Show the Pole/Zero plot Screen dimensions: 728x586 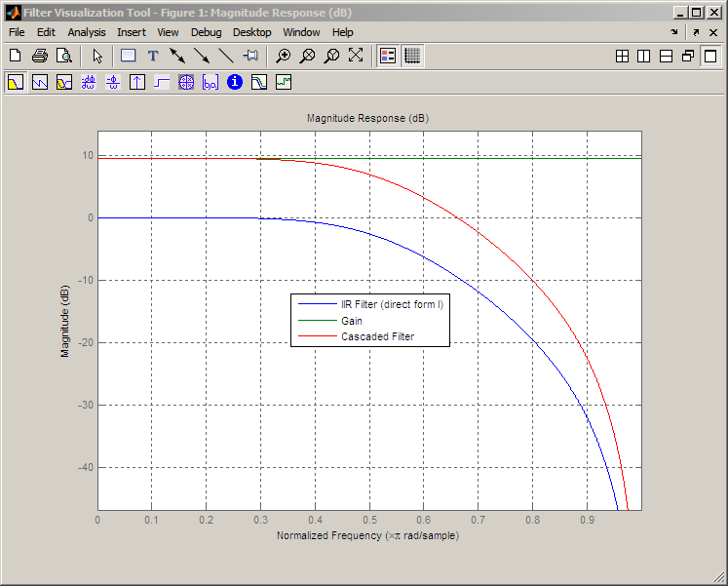pyautogui.click(x=186, y=83)
